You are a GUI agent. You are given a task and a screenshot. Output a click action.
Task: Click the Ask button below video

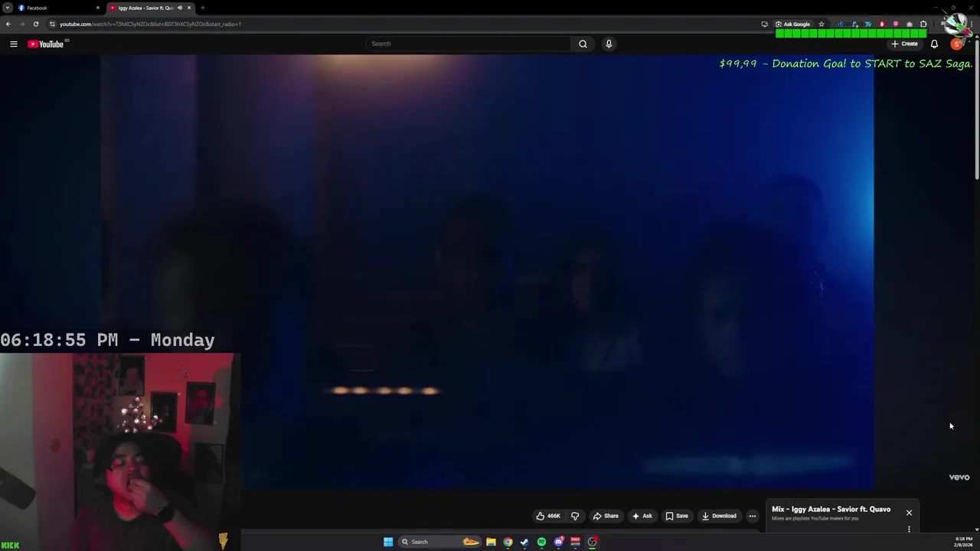pyautogui.click(x=642, y=516)
